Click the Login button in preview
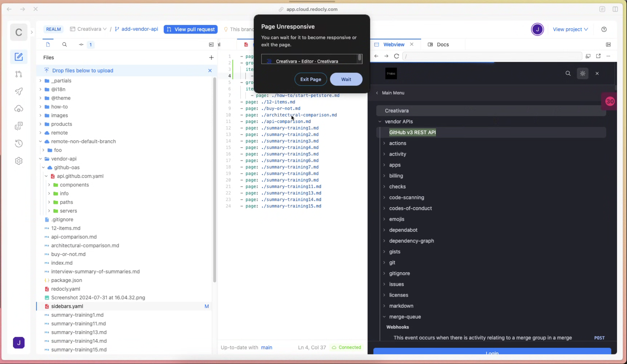Viewport: 627px width, 364px height. (x=492, y=351)
